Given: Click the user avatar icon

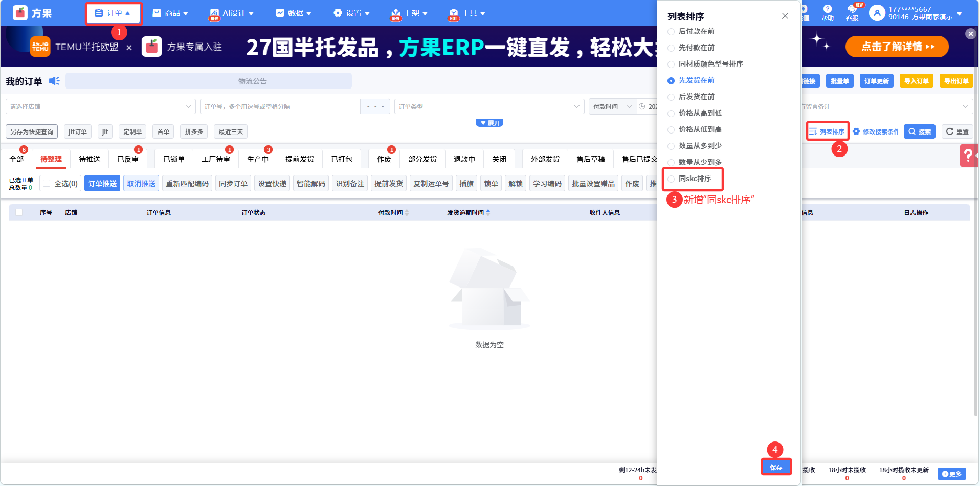Looking at the screenshot, I should tap(877, 13).
